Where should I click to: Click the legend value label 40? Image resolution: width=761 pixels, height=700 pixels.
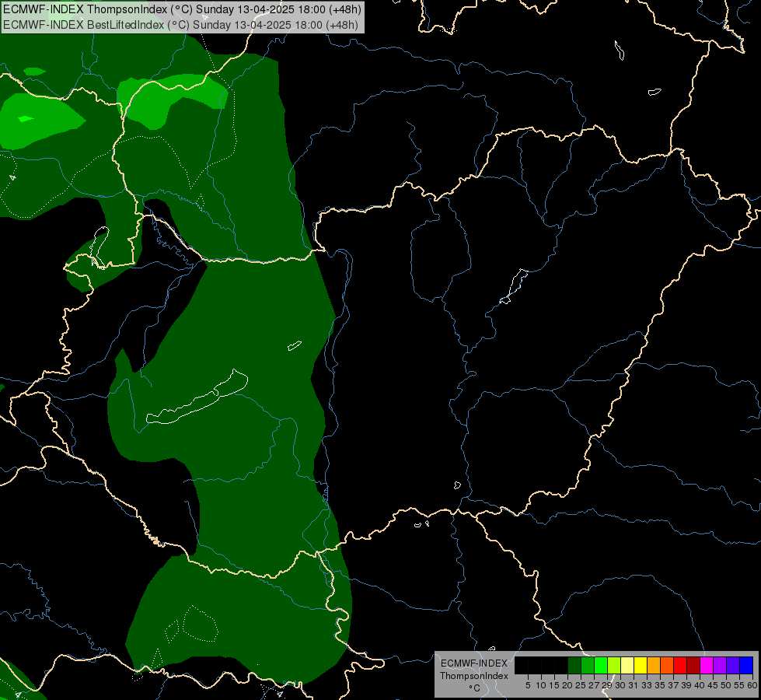[x=700, y=685]
